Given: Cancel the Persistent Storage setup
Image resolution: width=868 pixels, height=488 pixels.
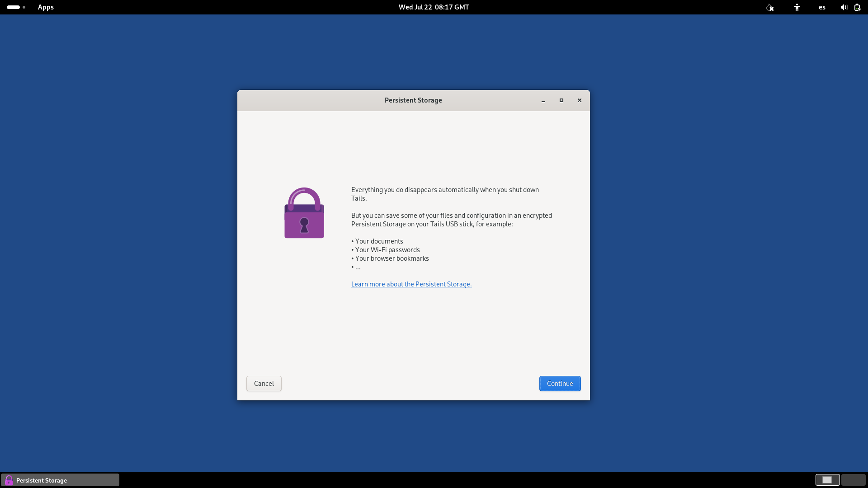Looking at the screenshot, I should coord(264,384).
